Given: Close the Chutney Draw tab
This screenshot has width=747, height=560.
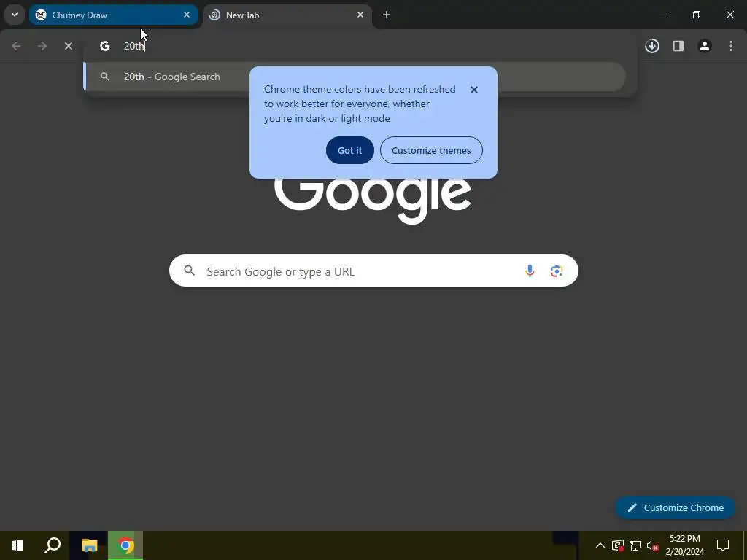Looking at the screenshot, I should click(187, 15).
